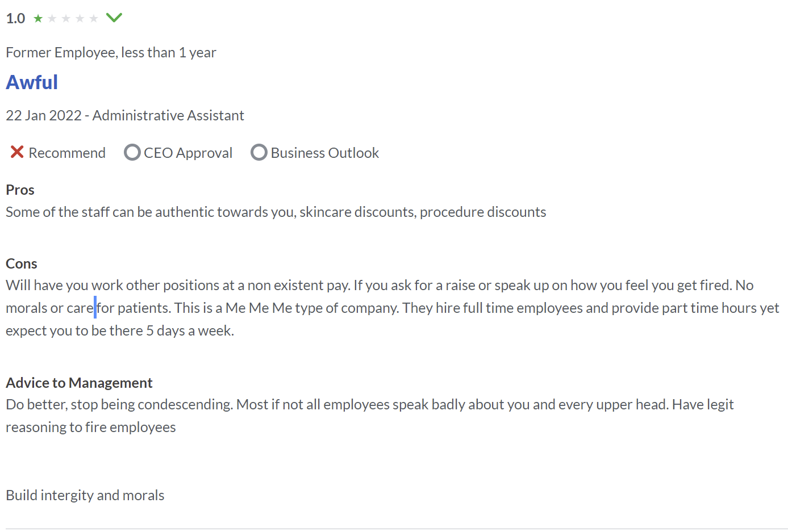Click Former Employee, less than 1 year text
This screenshot has height=532, width=788.
[111, 52]
